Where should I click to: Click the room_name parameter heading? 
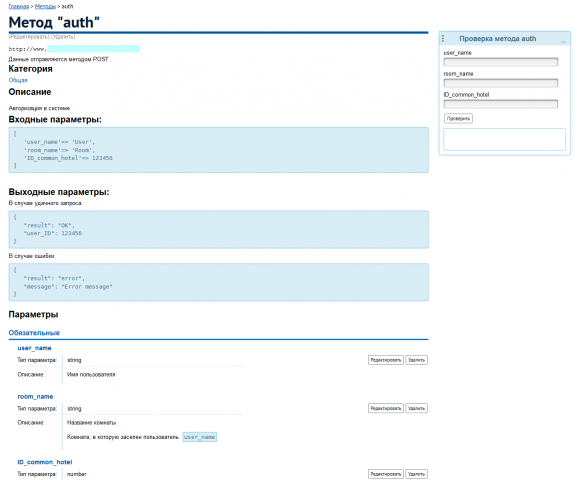pos(35,396)
